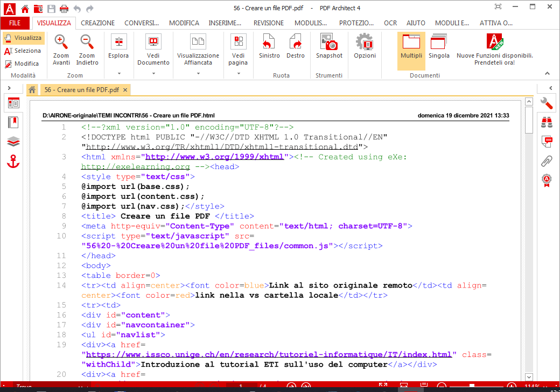Viewport: 560px width, 392px height.
Task: Open a file with the folder icon
Action: point(38,9)
